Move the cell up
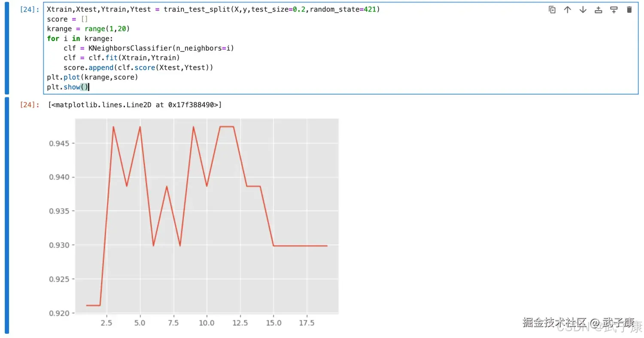 coord(568,10)
